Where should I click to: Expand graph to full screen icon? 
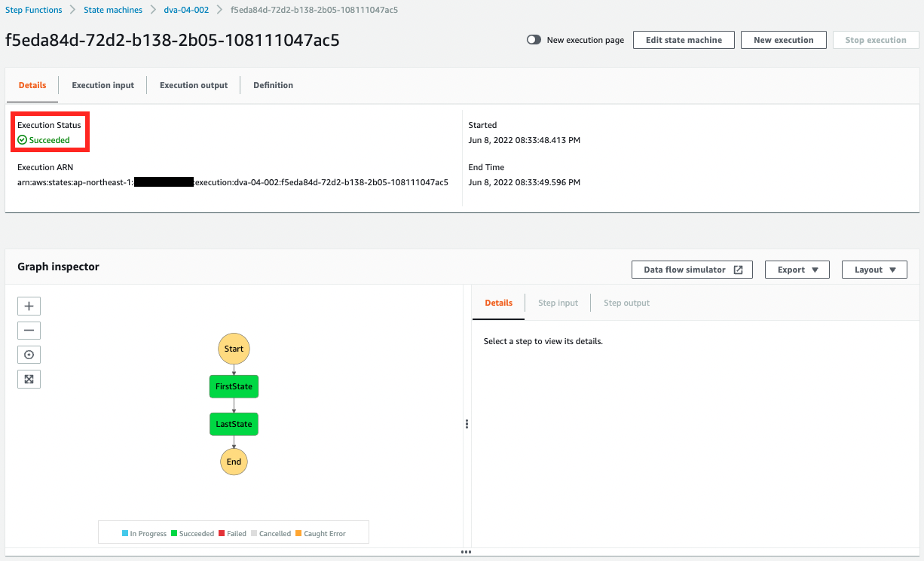tap(29, 379)
